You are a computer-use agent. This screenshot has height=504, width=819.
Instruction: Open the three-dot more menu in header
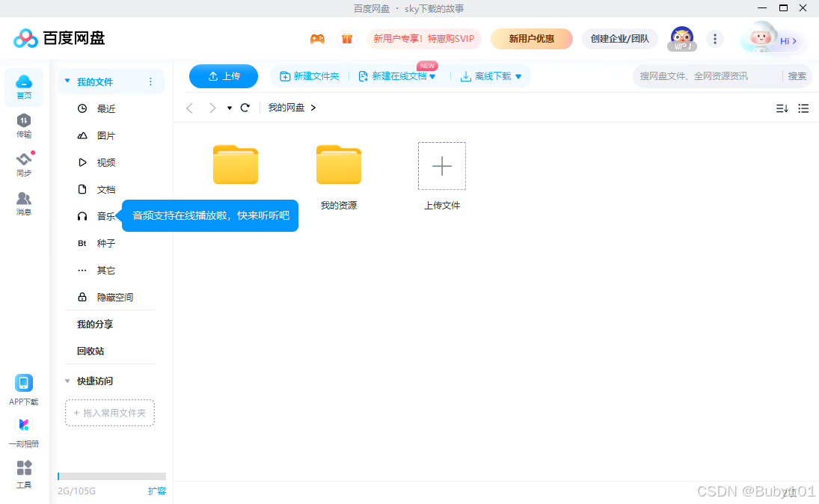tap(714, 39)
